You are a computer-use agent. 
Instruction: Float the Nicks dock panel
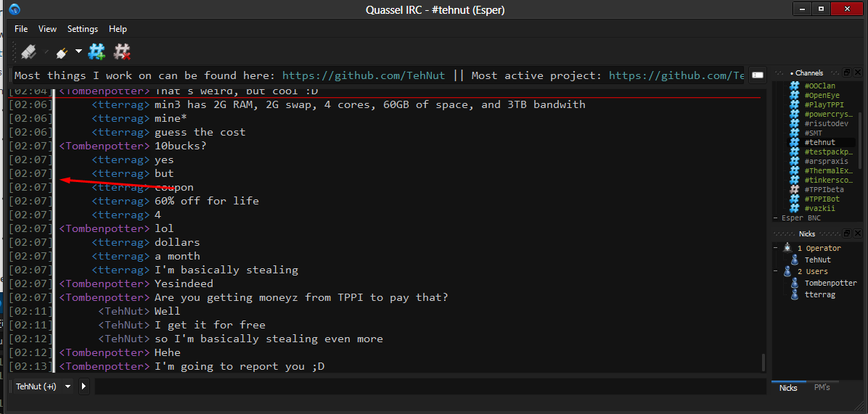(x=846, y=234)
